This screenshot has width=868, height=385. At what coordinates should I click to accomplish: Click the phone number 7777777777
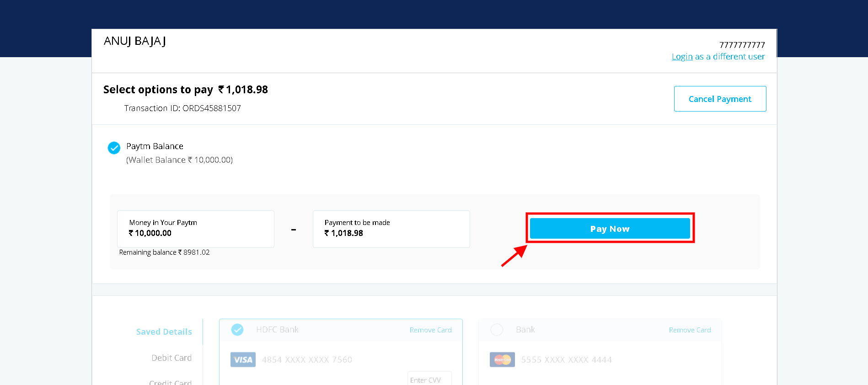pos(742,45)
